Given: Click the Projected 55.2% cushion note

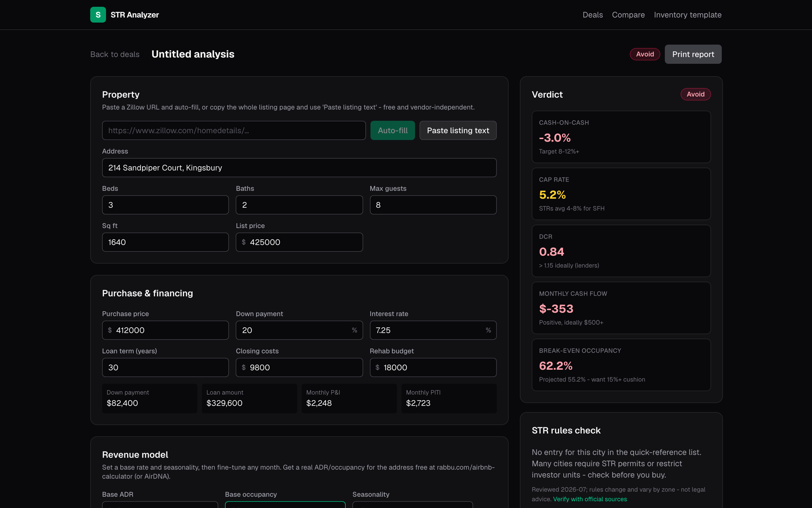Looking at the screenshot, I should (x=592, y=379).
